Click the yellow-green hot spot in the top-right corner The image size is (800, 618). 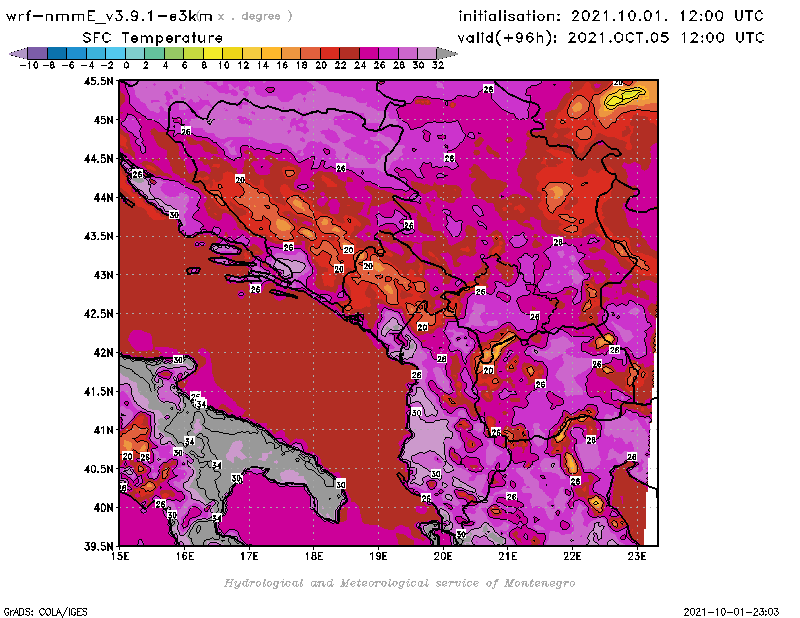tap(624, 96)
